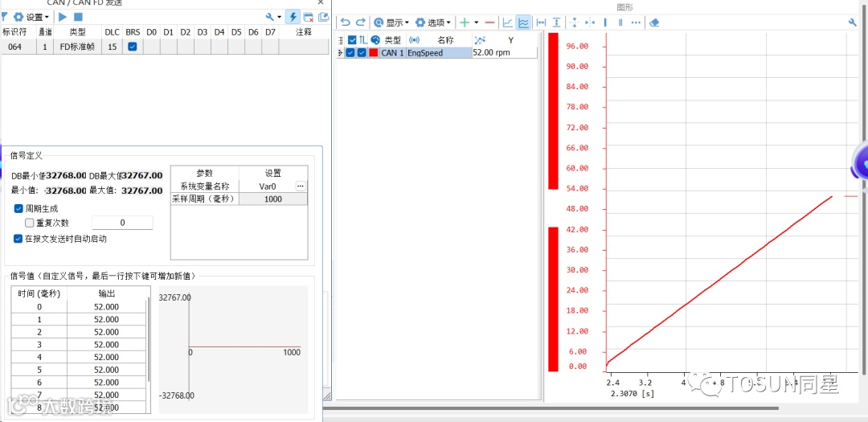Select output value in time row 0
Screen dimensions: 868x422
pyautogui.click(x=106, y=307)
